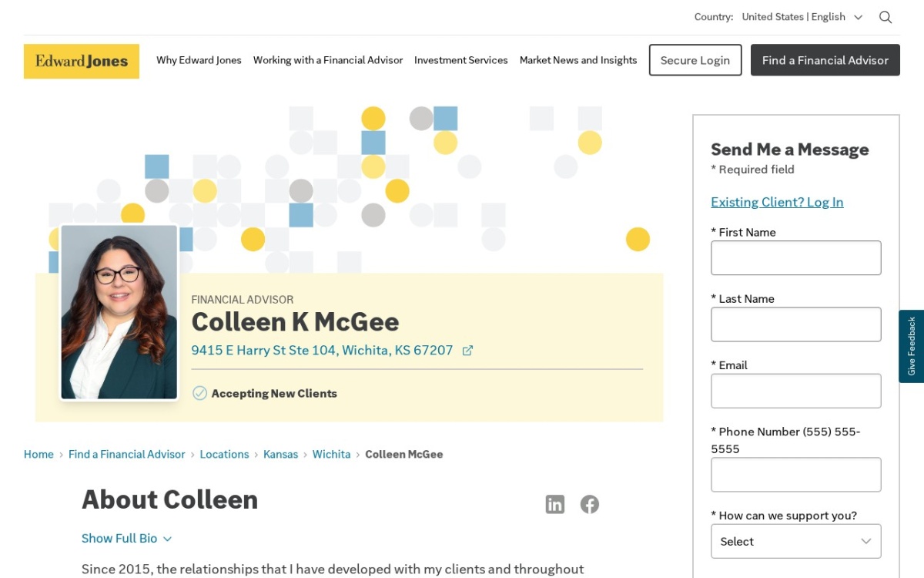Click the 'Accepting New Clients' text
Viewport: 924px width, 578px height.
(x=274, y=394)
